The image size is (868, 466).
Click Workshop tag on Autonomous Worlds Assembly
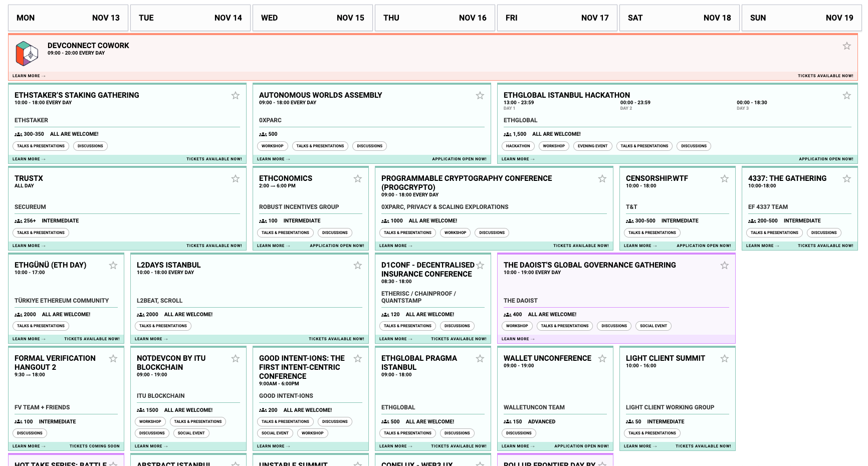point(273,146)
